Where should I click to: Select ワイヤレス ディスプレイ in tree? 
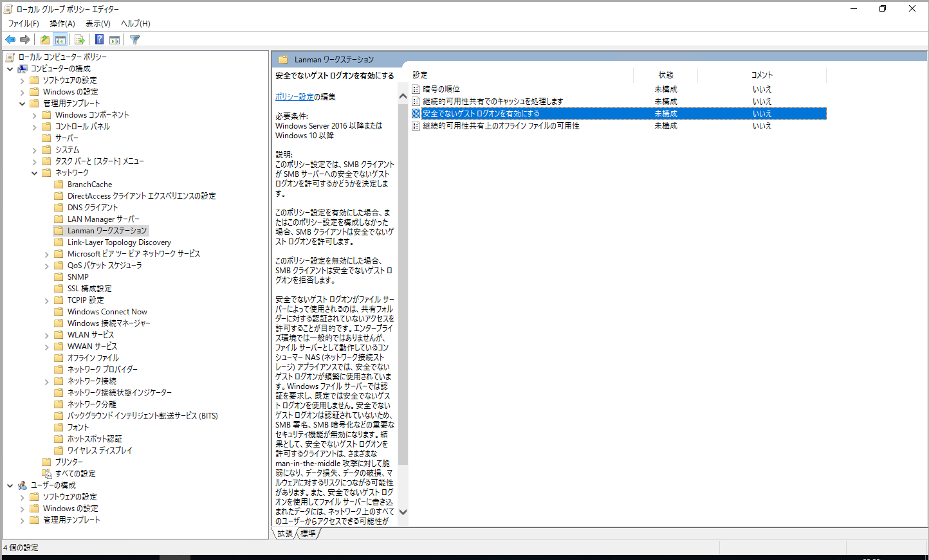100,450
